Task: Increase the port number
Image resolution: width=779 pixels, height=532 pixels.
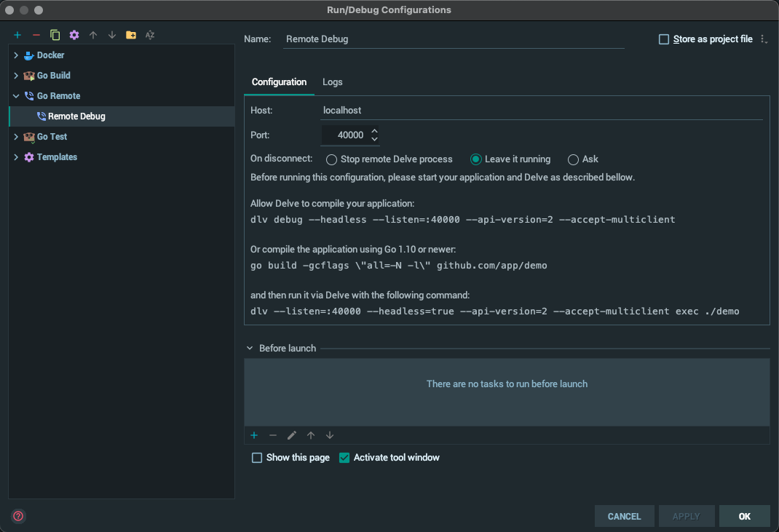Action: 375,131
